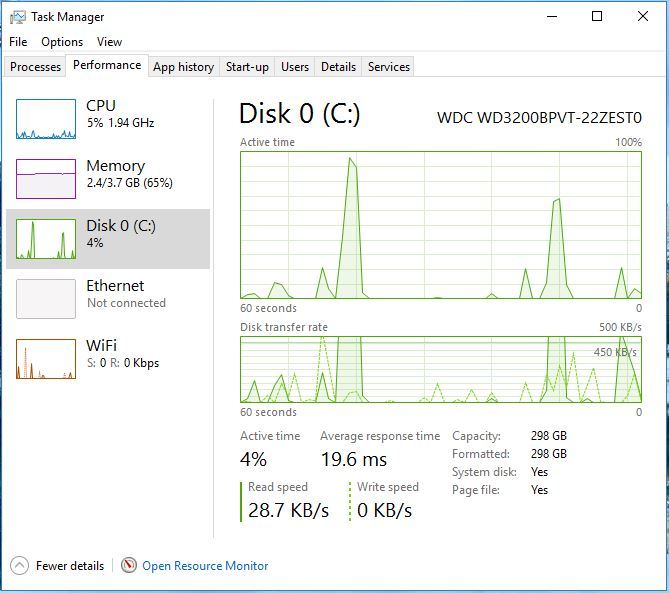669x593 pixels.
Task: Open the Options menu
Action: 62,42
